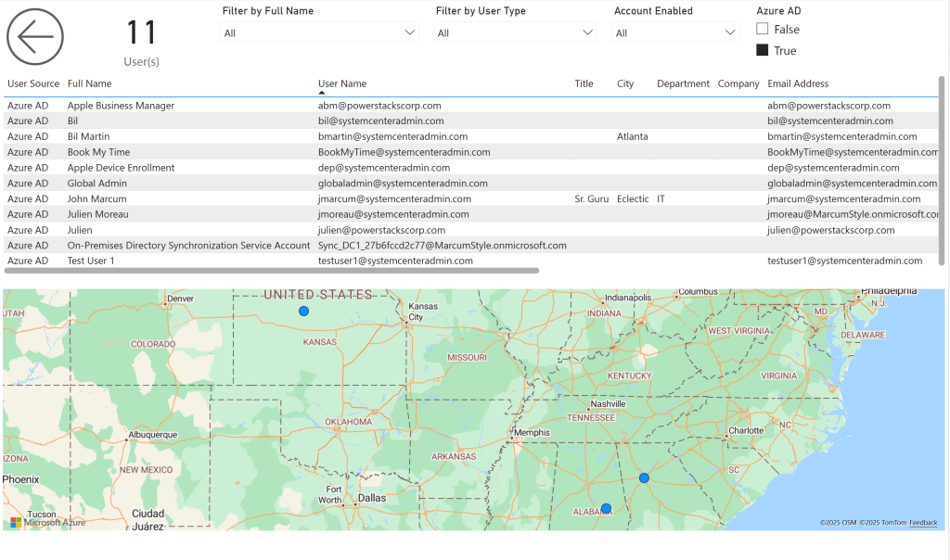Viewport: 950px width, 560px height.
Task: Sort by the Email Address column header
Action: point(797,83)
